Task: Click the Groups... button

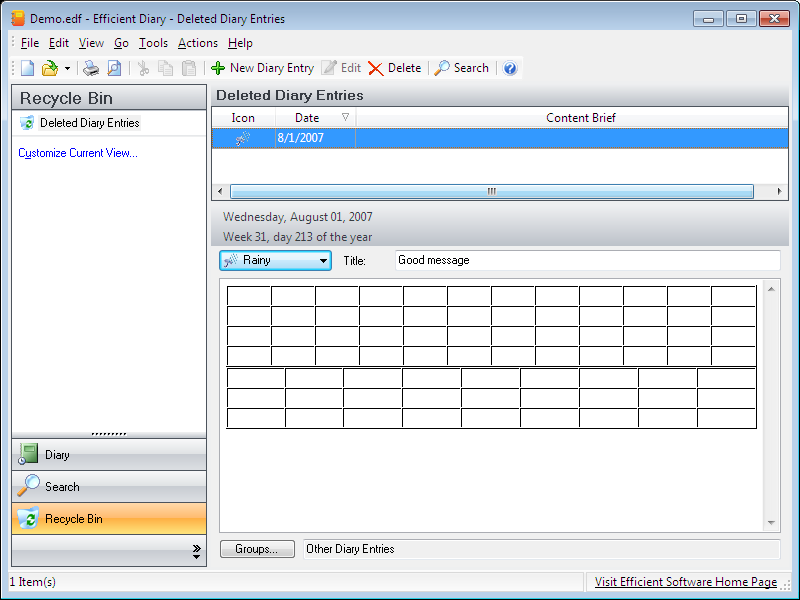Action: (257, 549)
